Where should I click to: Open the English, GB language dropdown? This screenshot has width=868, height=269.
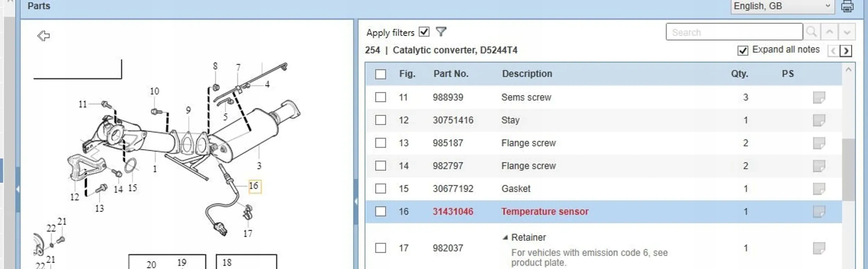[783, 6]
